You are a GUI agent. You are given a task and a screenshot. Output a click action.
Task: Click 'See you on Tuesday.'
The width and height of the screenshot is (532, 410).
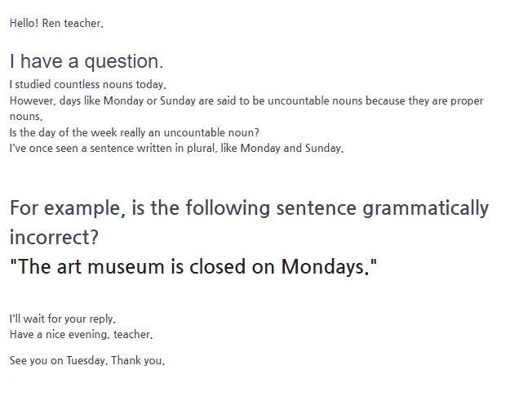[x=59, y=360]
